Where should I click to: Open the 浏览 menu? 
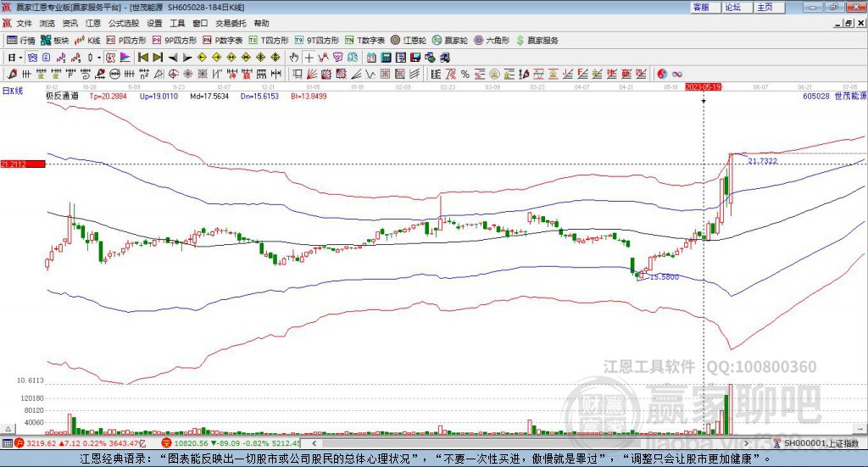[x=47, y=23]
